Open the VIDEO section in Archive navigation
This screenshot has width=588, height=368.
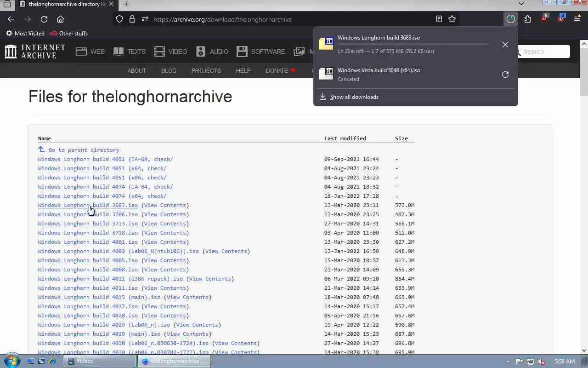tap(170, 52)
